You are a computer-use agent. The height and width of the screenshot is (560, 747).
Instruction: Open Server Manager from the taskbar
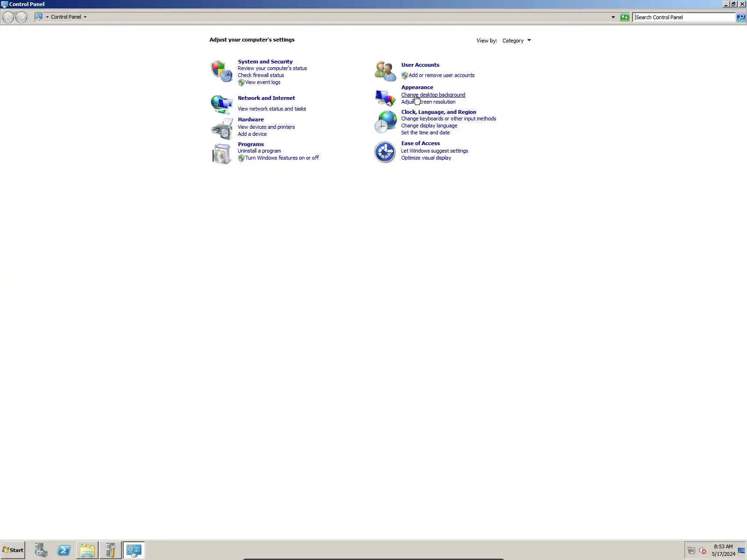(41, 550)
